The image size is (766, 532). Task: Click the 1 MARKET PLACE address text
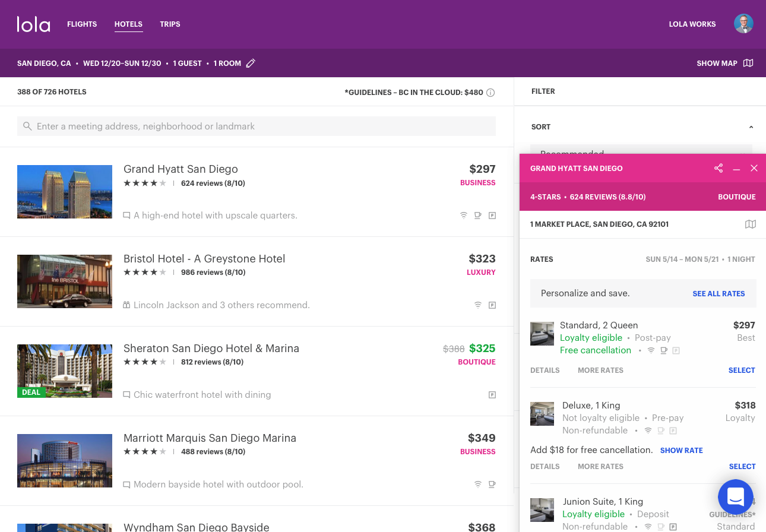[x=599, y=224]
